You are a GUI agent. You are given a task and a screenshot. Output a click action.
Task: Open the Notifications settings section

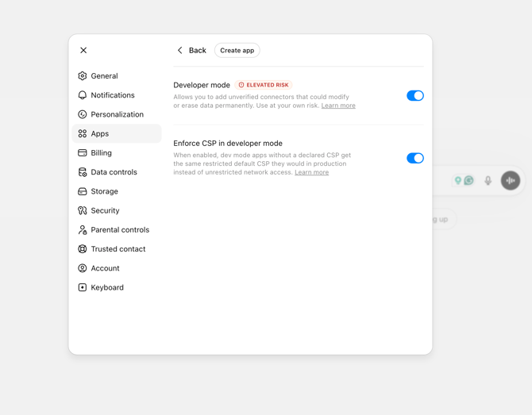click(x=117, y=95)
